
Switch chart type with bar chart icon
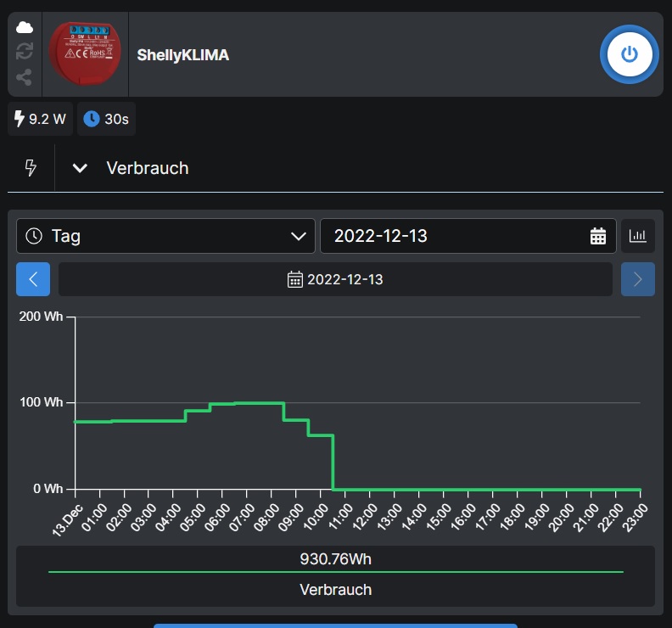pos(638,236)
